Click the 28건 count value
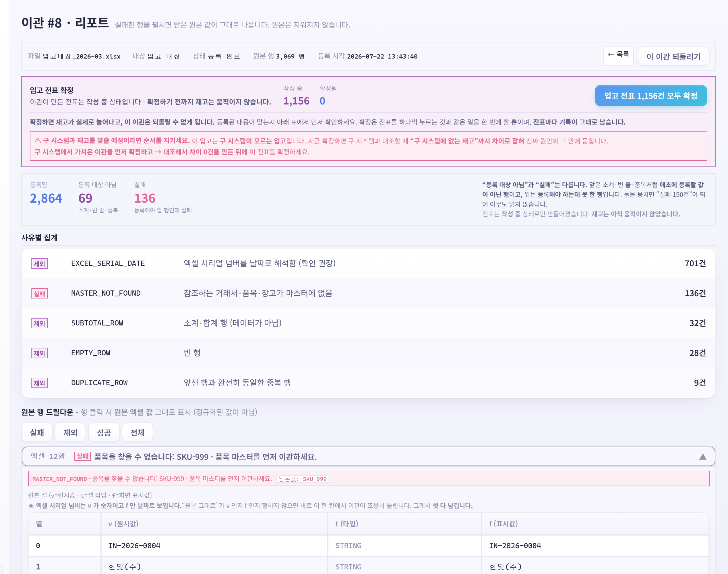Screen dimensions: 728x574 697,353
